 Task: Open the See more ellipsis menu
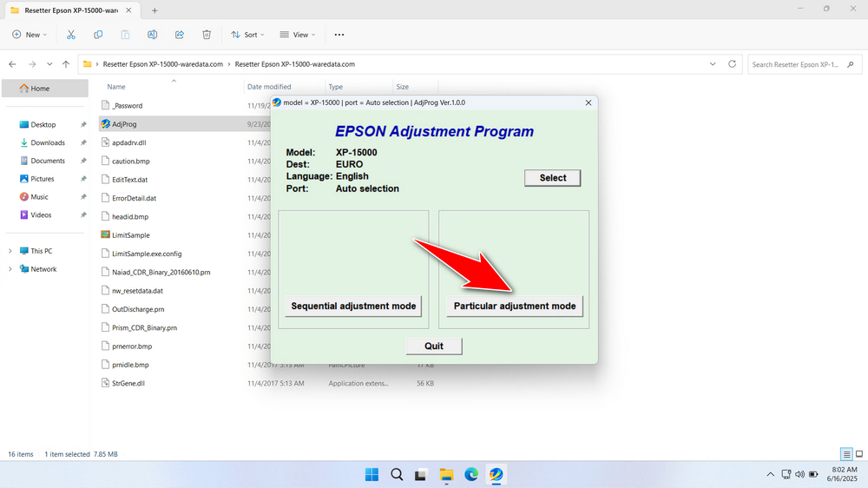(x=339, y=35)
